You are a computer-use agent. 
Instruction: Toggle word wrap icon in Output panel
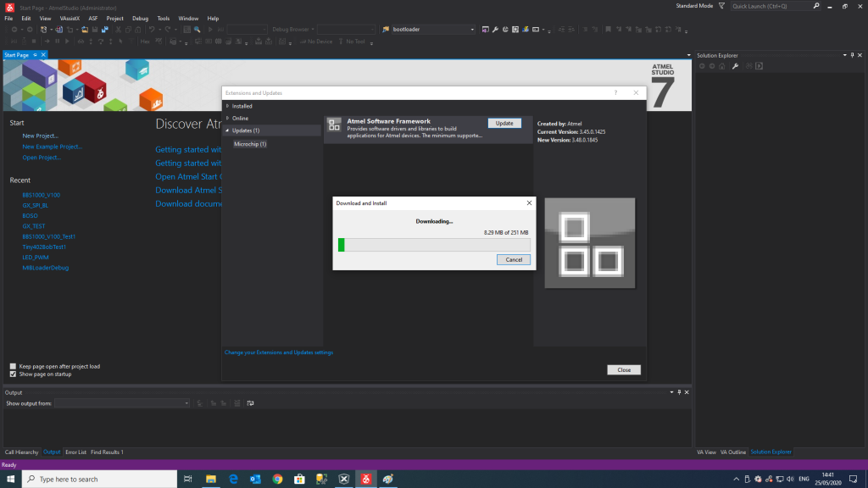tap(250, 403)
